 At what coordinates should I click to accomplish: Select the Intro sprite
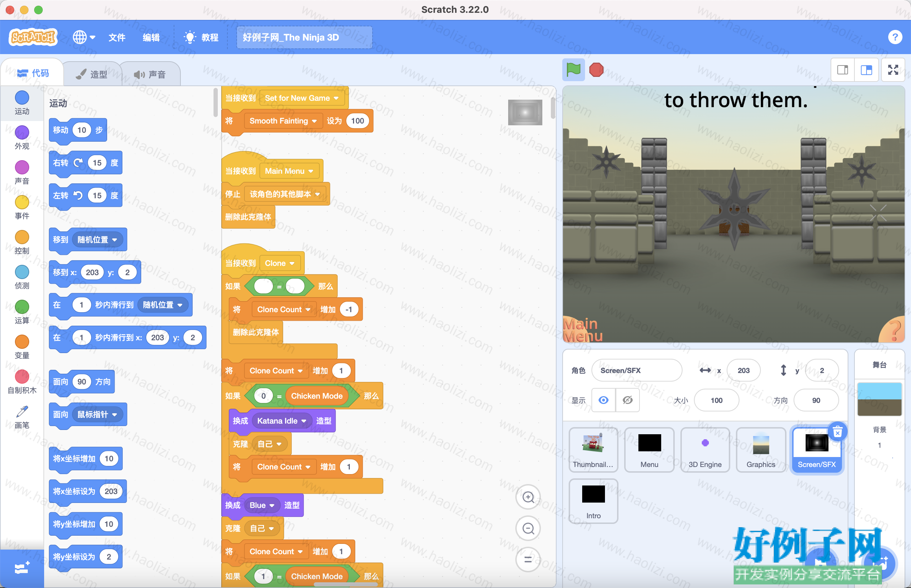click(593, 501)
